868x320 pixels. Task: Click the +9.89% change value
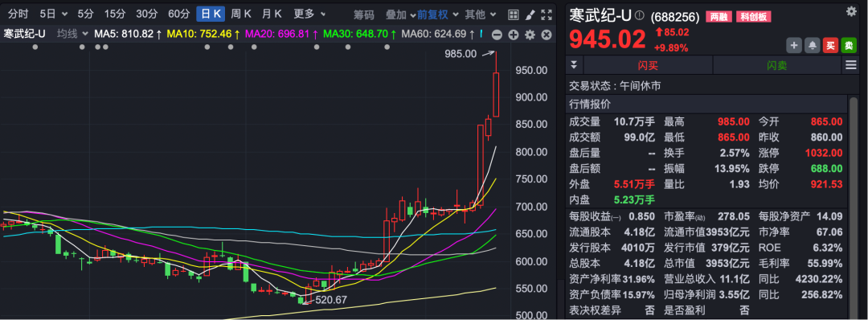pyautogui.click(x=671, y=47)
